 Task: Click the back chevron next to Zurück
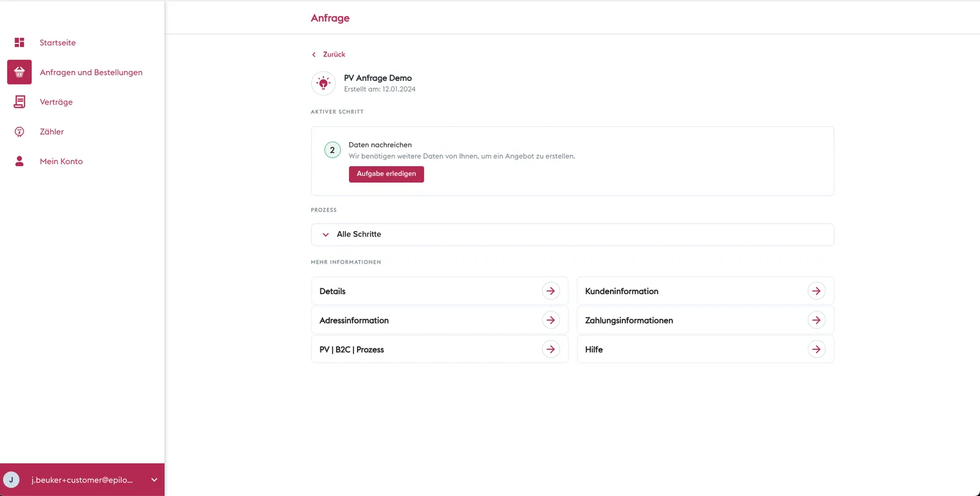pos(314,55)
